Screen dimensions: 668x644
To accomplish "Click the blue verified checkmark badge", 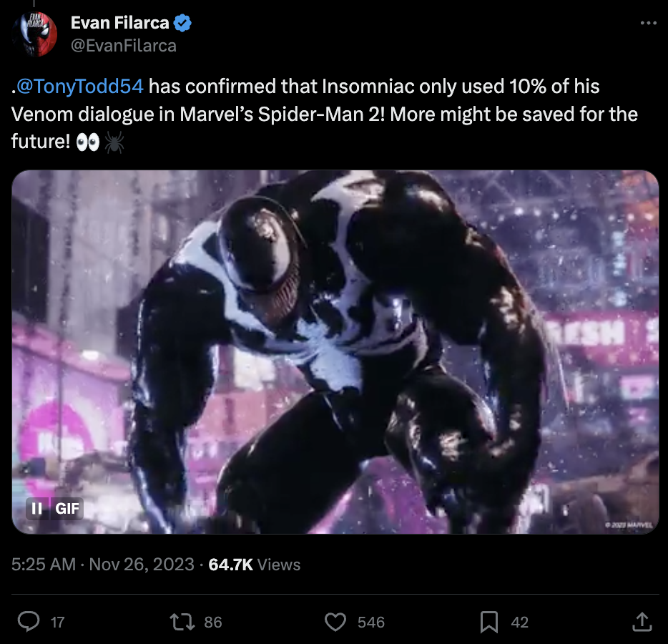I will [183, 23].
